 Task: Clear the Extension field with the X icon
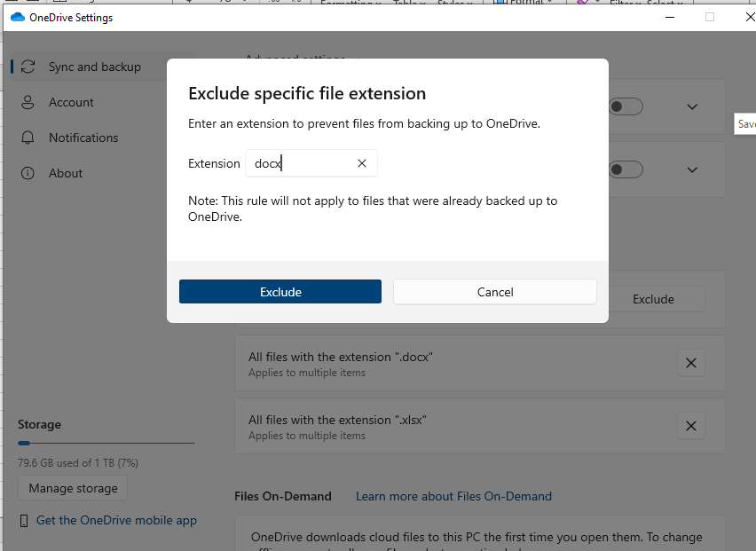click(362, 163)
